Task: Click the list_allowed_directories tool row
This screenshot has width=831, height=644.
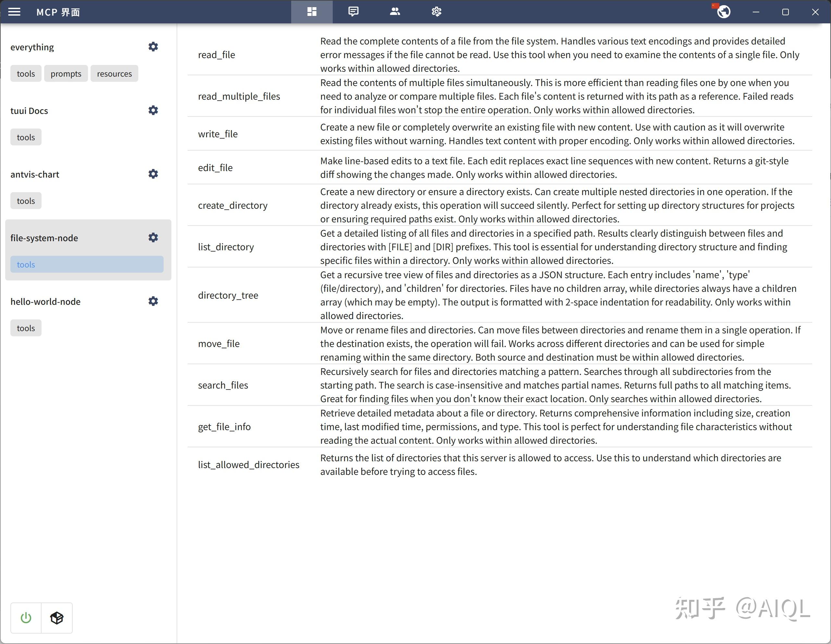Action: [x=248, y=464]
